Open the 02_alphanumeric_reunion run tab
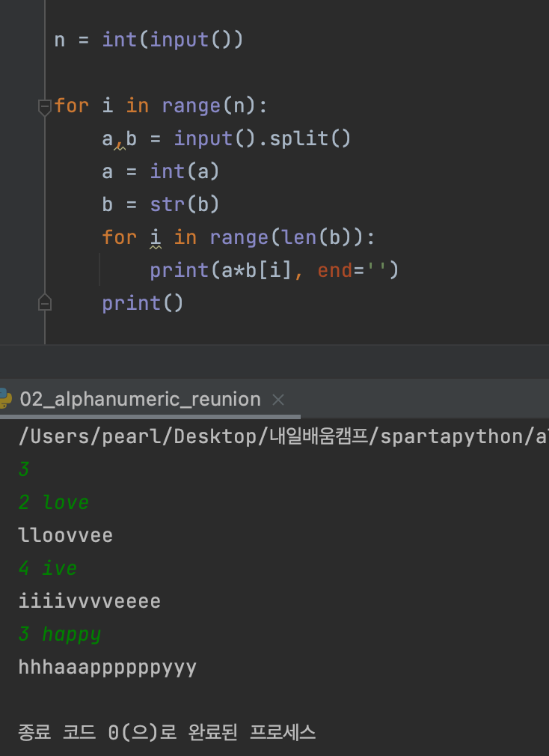549x756 pixels. (x=140, y=399)
